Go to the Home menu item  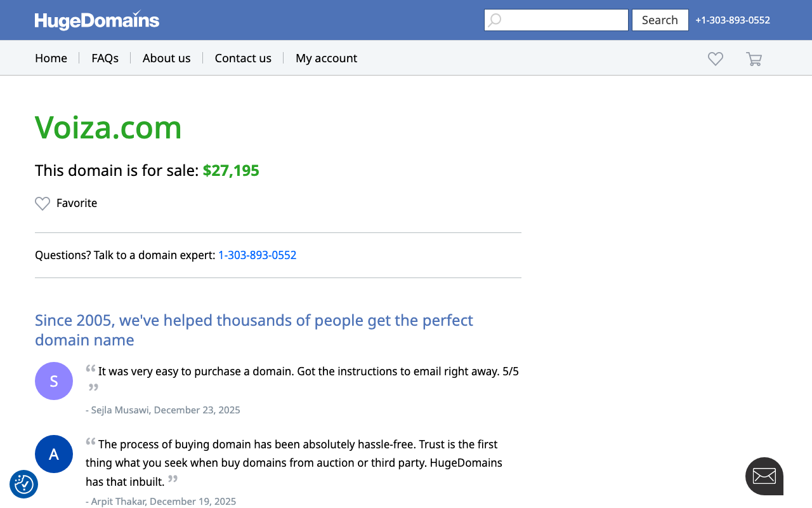(x=51, y=58)
